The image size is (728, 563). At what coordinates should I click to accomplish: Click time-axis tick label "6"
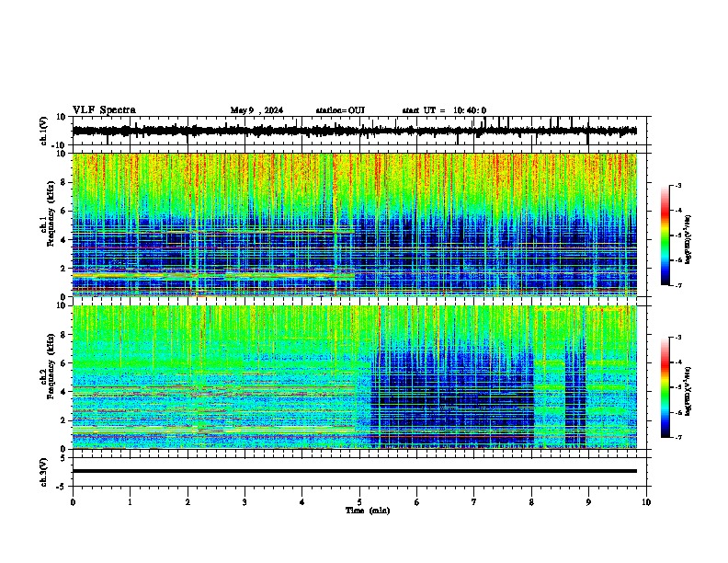click(x=417, y=502)
